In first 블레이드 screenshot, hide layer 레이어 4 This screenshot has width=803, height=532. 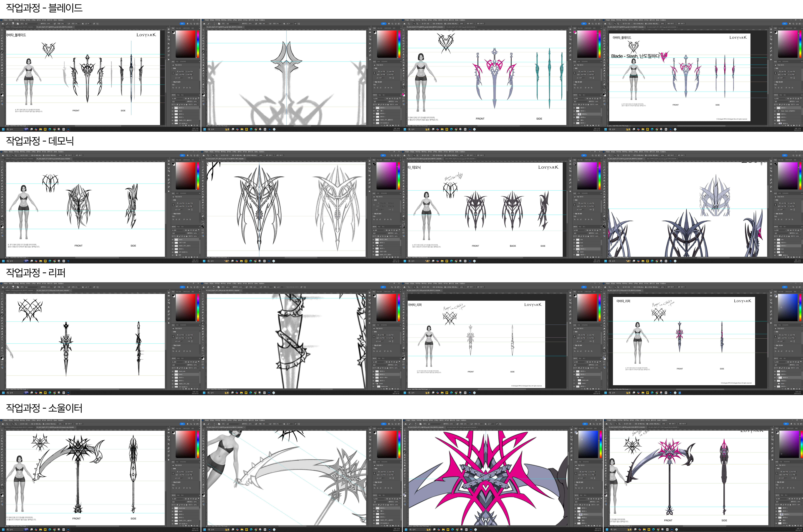173,108
